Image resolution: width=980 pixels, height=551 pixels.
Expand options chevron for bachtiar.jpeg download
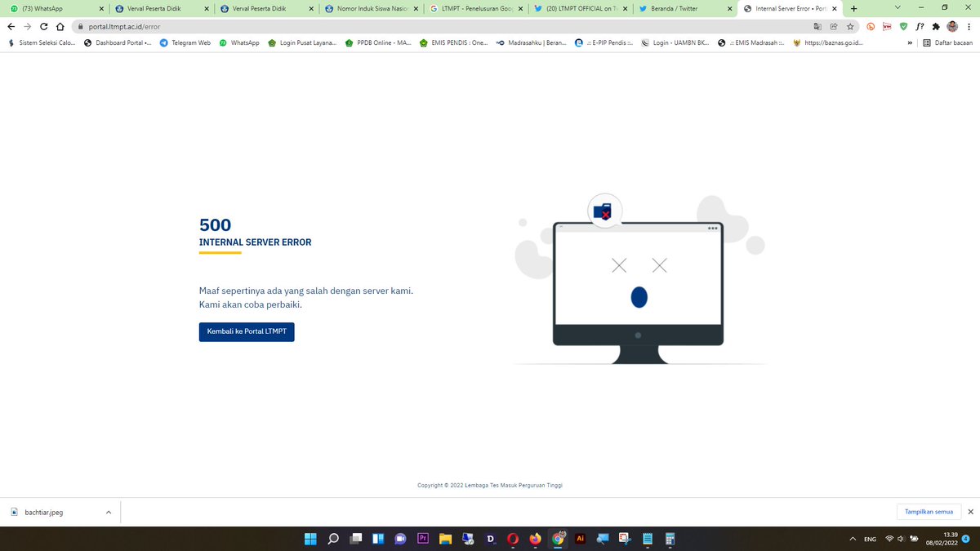(x=109, y=513)
